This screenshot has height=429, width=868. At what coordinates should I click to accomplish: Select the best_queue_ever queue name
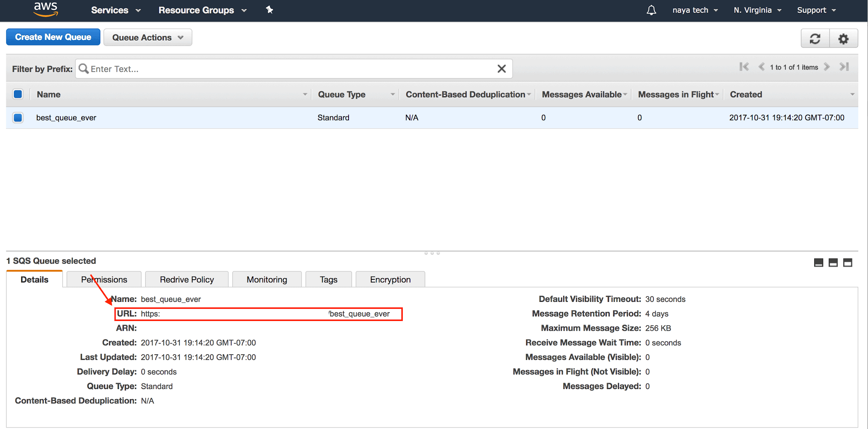point(66,118)
